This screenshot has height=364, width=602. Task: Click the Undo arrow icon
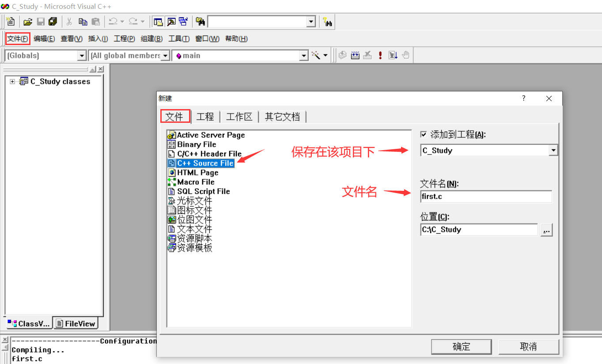coord(113,21)
